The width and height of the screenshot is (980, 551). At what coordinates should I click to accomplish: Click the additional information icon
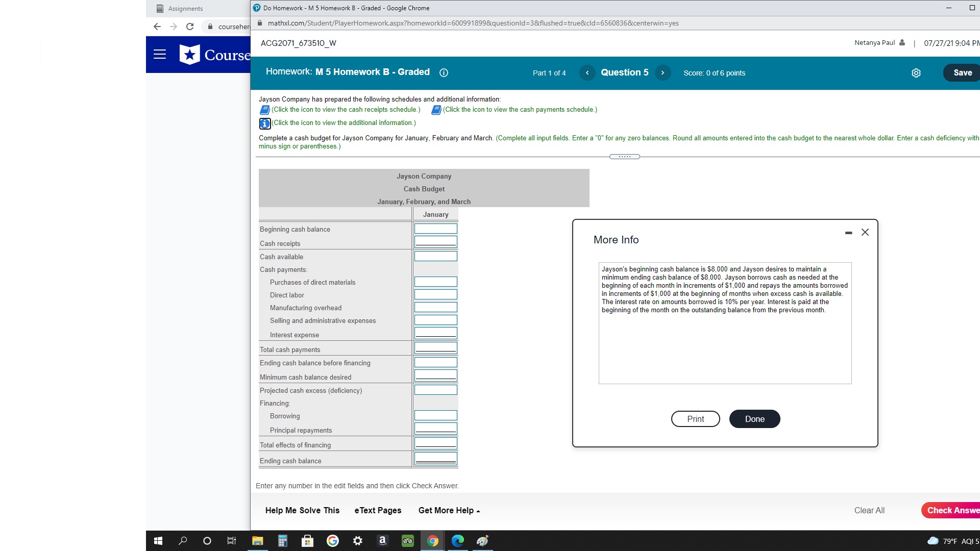point(265,123)
